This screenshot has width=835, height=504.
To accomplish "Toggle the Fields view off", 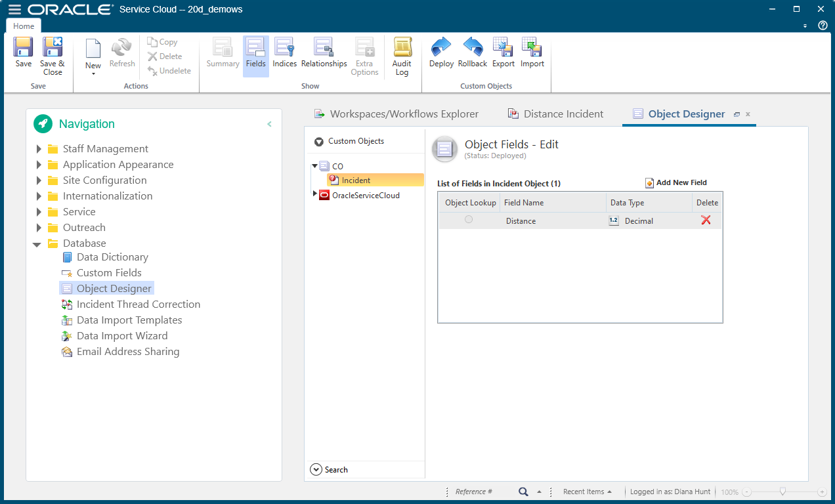I will [255, 52].
